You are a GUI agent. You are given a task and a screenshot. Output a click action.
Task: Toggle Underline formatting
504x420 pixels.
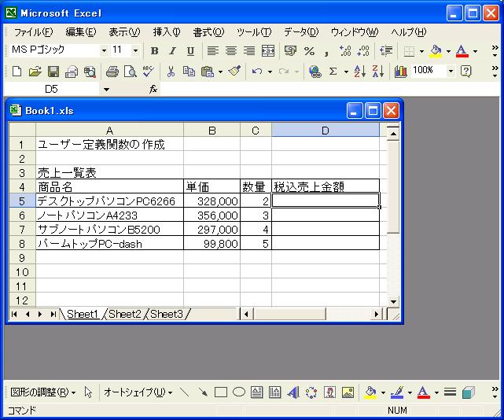coord(190,51)
